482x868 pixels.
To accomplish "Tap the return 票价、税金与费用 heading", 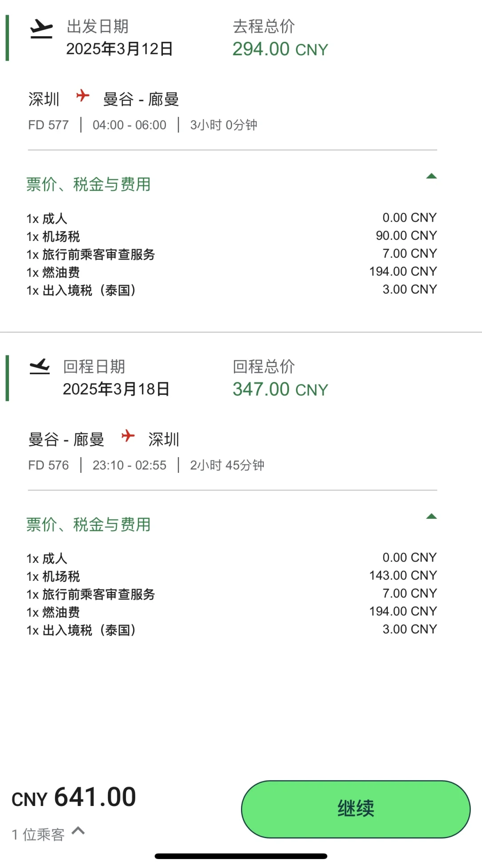I will click(x=88, y=525).
